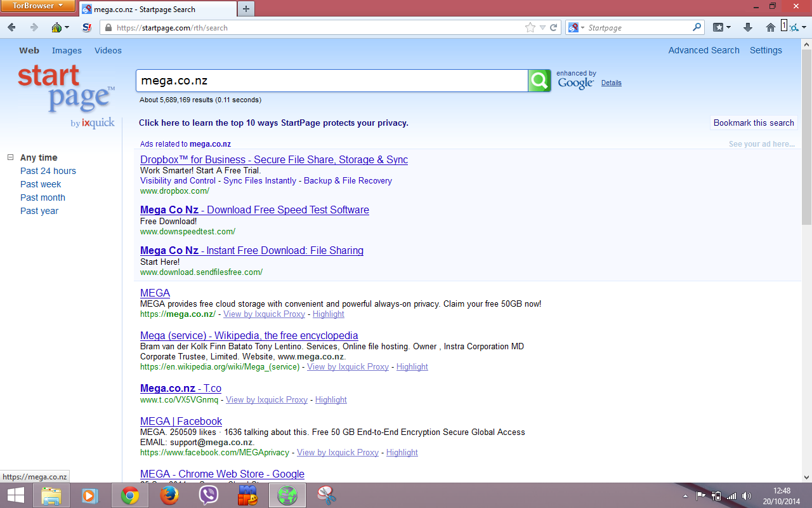Click the magnifier in browser search box

tap(697, 27)
